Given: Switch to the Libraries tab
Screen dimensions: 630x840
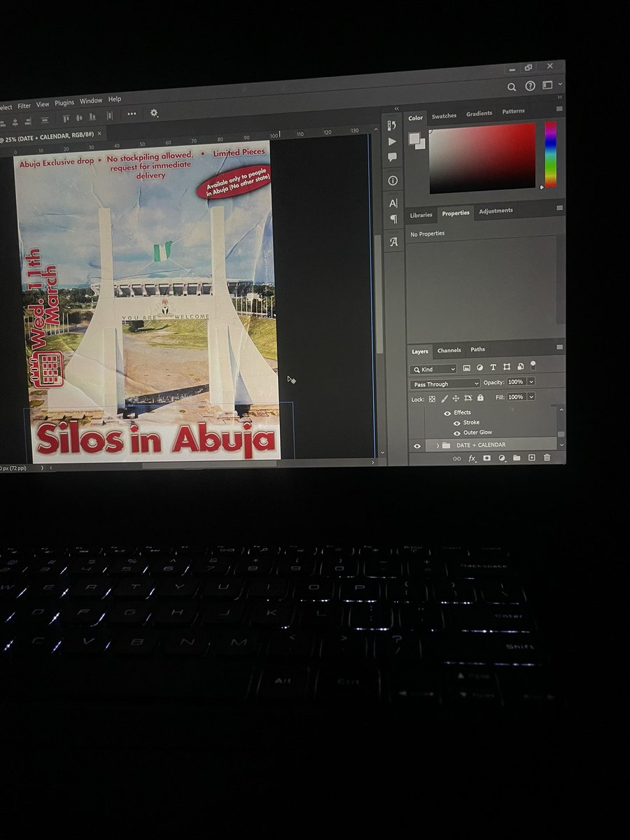Looking at the screenshot, I should [421, 215].
